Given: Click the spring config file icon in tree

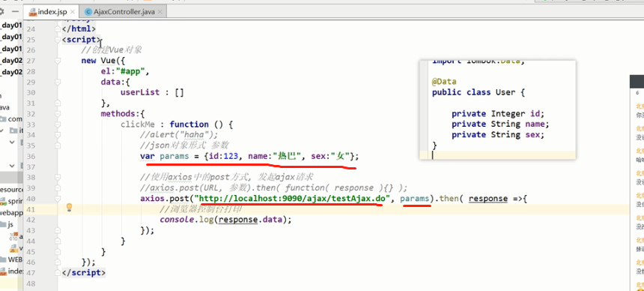Looking at the screenshot, I should (4, 202).
